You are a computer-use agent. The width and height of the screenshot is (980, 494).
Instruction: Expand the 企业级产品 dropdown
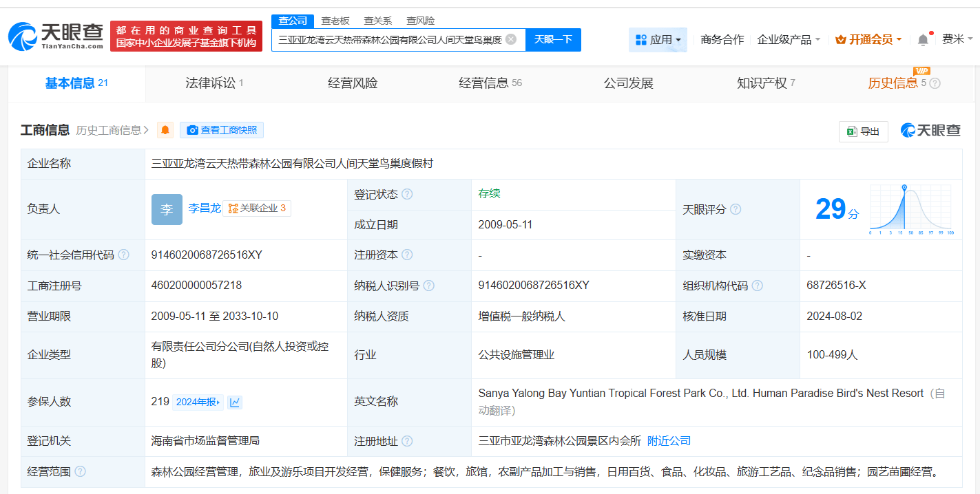pos(789,40)
